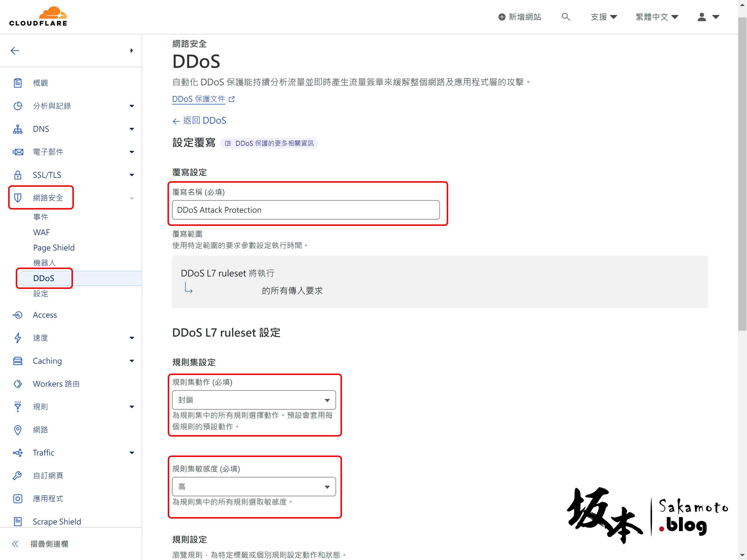
Task: Open Page Shield in sidebar
Action: (54, 247)
